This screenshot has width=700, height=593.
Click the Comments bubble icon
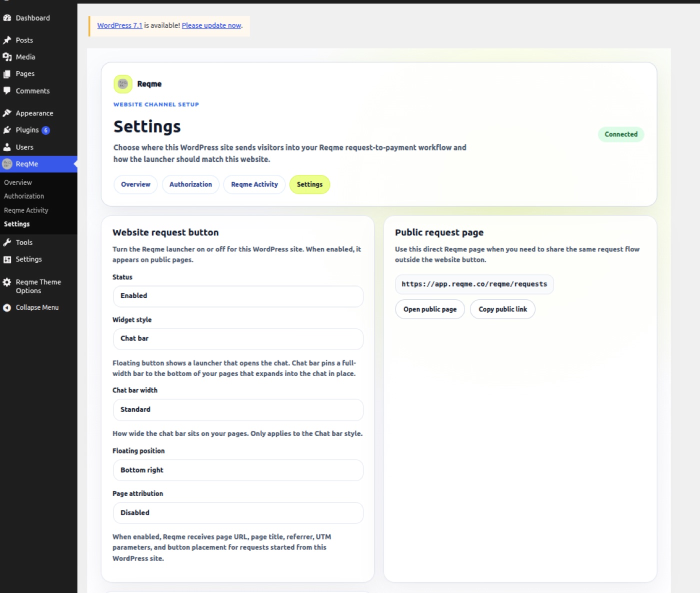[x=7, y=91]
